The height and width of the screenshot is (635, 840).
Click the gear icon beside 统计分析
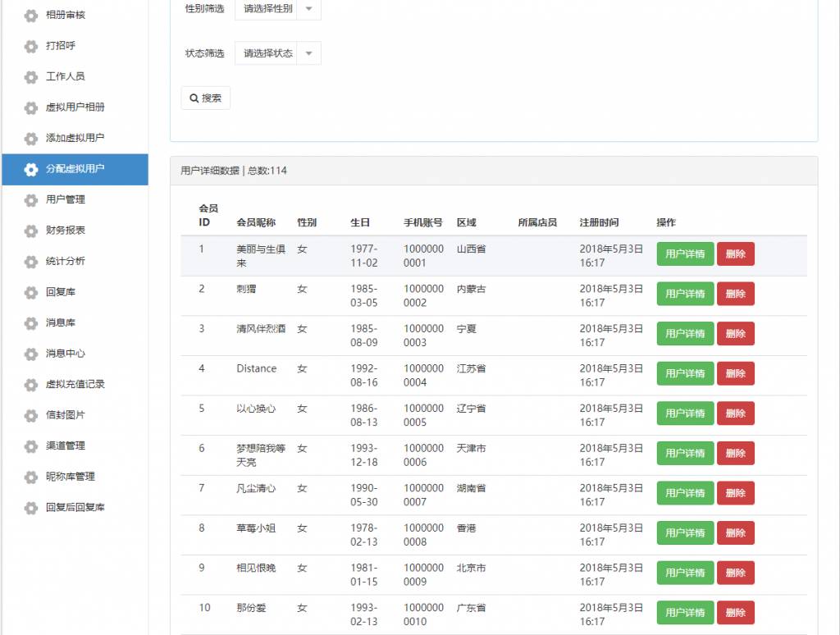pyautogui.click(x=31, y=262)
